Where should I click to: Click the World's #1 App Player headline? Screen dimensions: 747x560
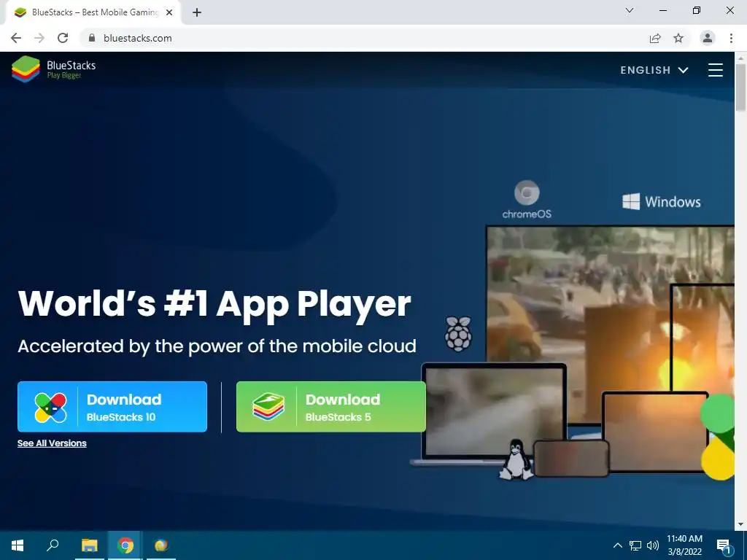click(x=214, y=304)
